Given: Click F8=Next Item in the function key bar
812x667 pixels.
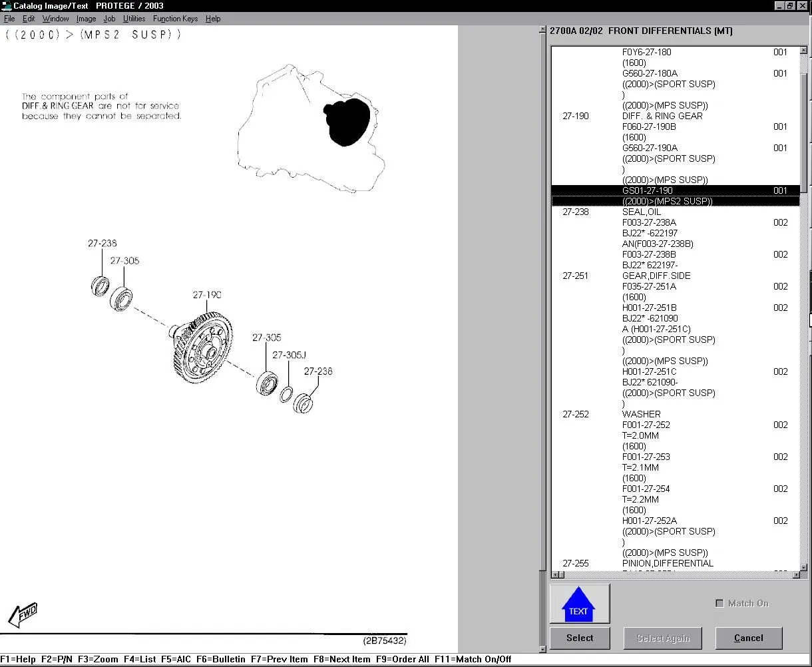Looking at the screenshot, I should (x=341, y=659).
